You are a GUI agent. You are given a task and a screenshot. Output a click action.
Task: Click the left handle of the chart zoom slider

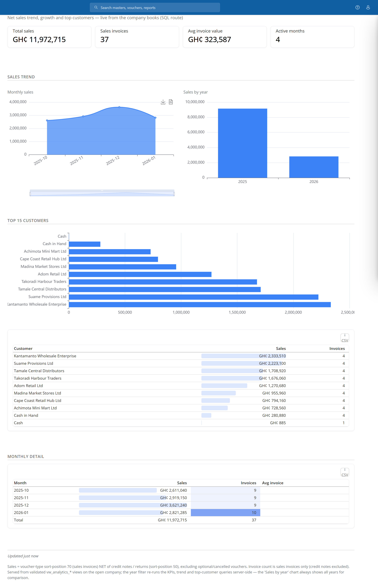tap(30, 194)
